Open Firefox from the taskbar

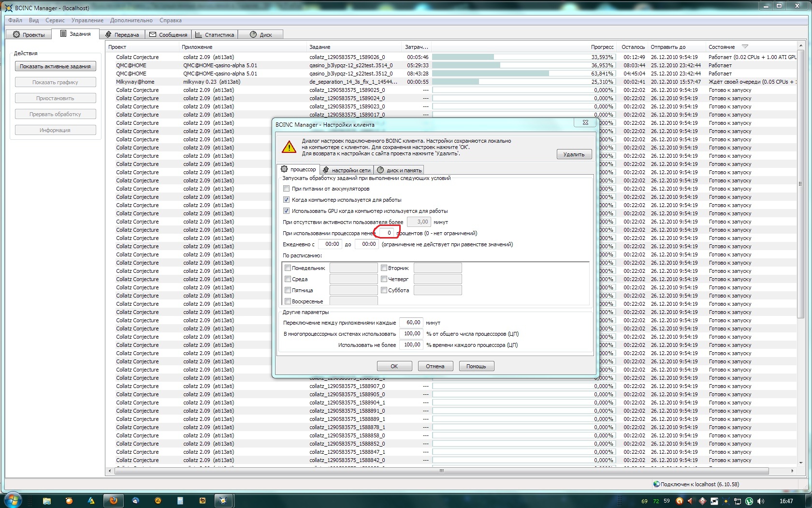(113, 501)
